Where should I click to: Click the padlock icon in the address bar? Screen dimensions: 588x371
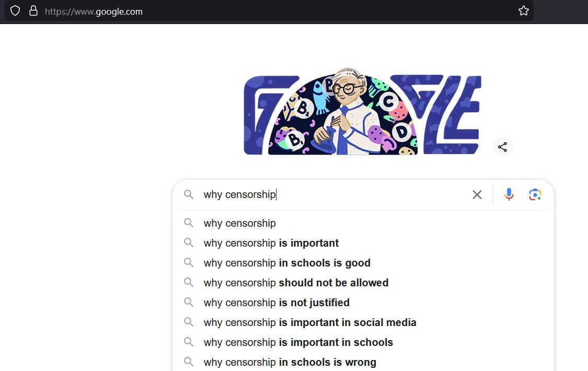(x=33, y=10)
